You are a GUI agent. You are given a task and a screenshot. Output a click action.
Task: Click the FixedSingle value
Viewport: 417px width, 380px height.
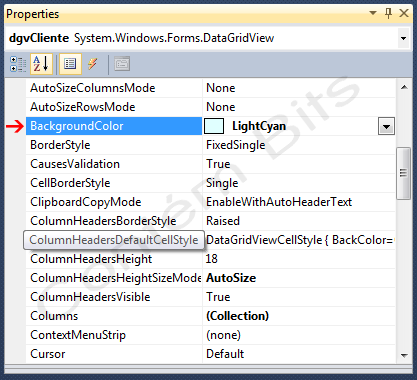coord(236,145)
